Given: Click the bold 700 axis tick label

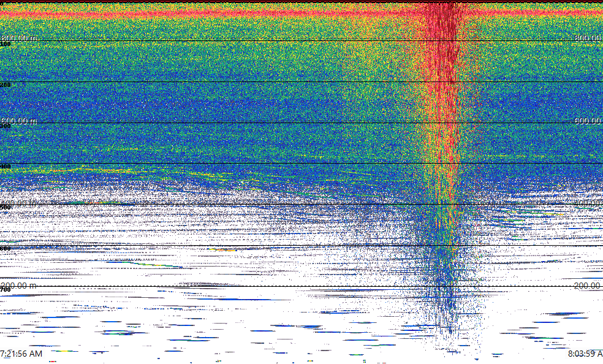Looking at the screenshot, I should 6,289.
